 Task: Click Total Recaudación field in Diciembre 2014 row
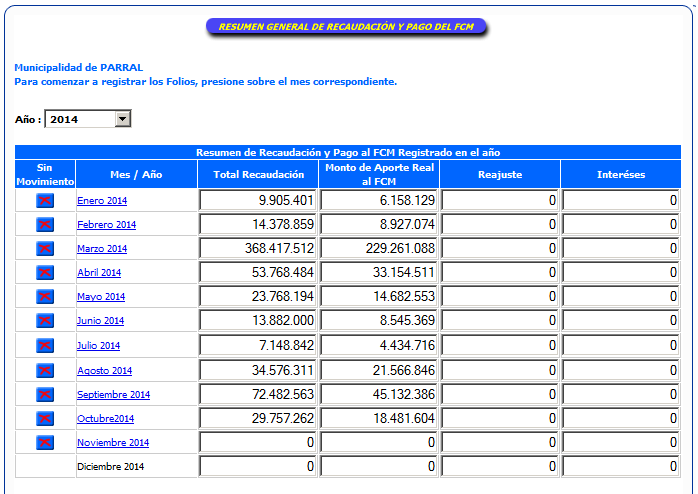pos(258,467)
